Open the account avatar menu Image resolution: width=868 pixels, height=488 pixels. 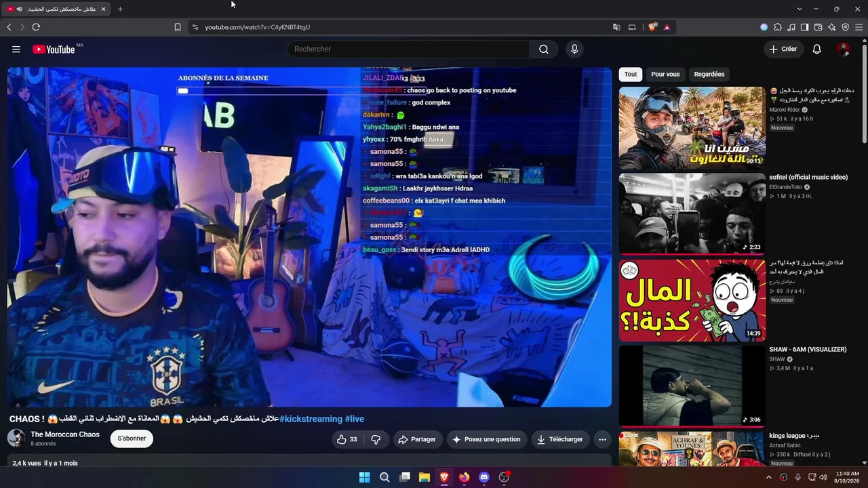pos(844,49)
